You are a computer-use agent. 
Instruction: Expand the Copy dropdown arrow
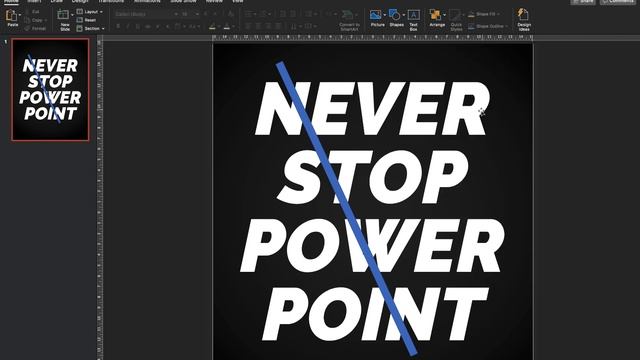(x=46, y=20)
